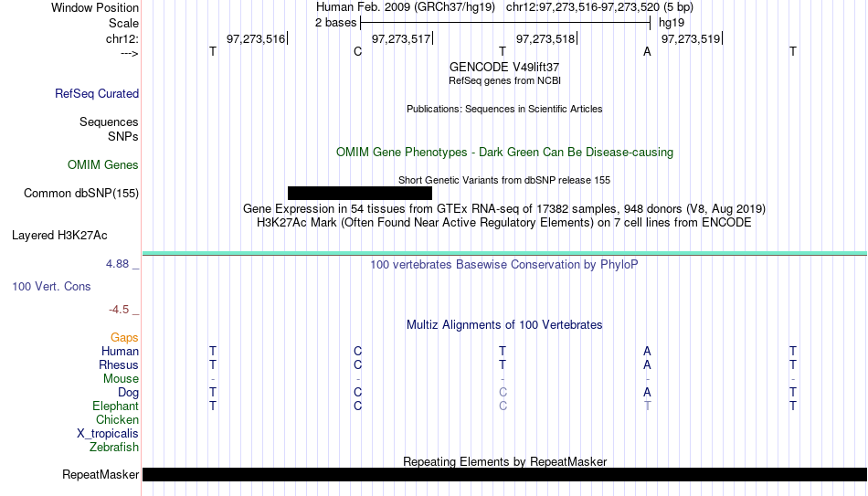The image size is (868, 496).
Task: Click the Mouse species label
Action: point(121,379)
